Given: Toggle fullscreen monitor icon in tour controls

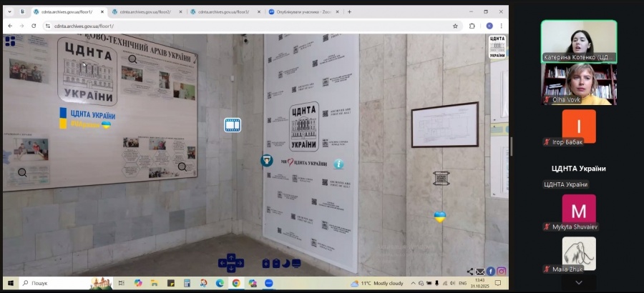Looking at the screenshot, I should [x=296, y=264].
